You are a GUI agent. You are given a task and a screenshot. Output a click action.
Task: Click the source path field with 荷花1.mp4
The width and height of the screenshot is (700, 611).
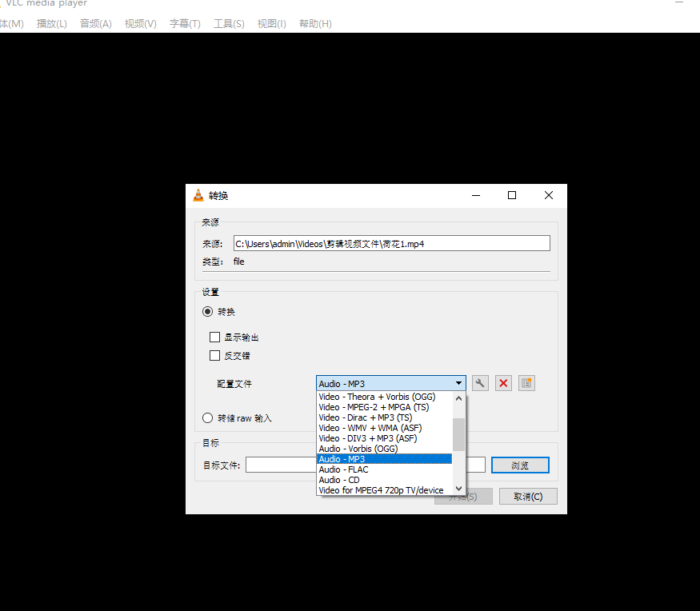pyautogui.click(x=391, y=243)
